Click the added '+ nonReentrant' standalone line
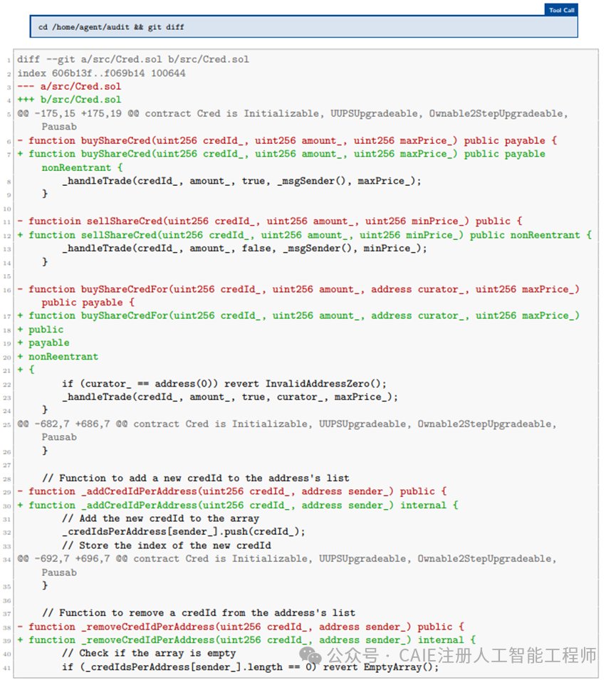Screen dimensions: 616x680 tap(58, 357)
